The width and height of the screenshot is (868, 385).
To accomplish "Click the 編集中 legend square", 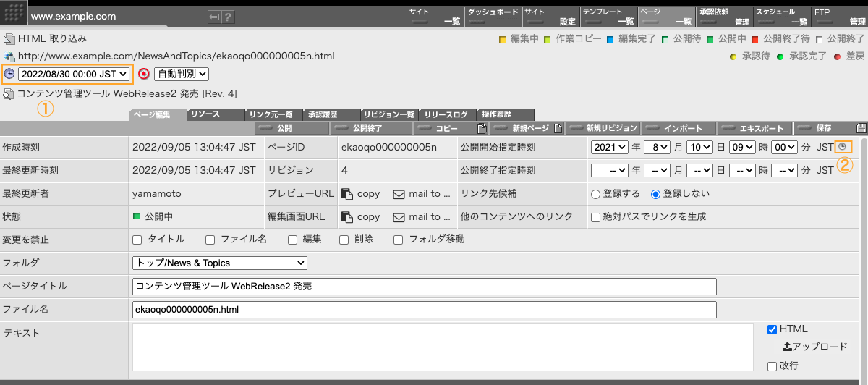I will pyautogui.click(x=503, y=39).
